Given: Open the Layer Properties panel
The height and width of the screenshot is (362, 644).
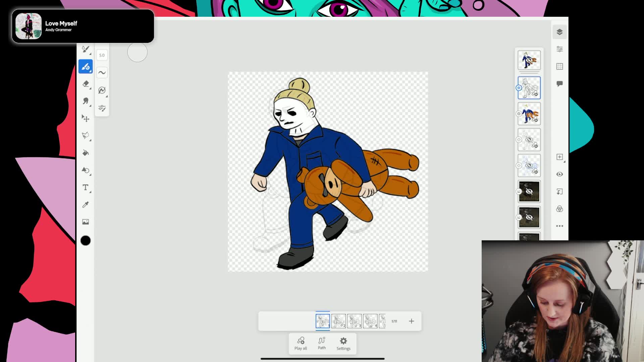Looking at the screenshot, I should point(559,49).
